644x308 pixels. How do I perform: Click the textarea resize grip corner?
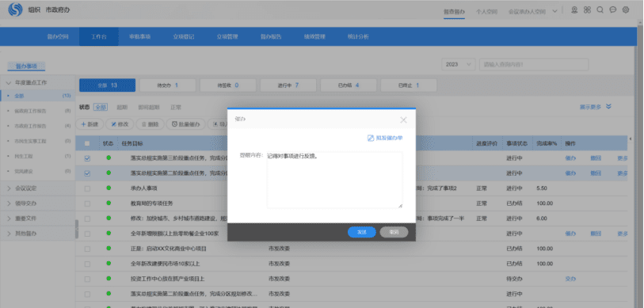coord(400,205)
